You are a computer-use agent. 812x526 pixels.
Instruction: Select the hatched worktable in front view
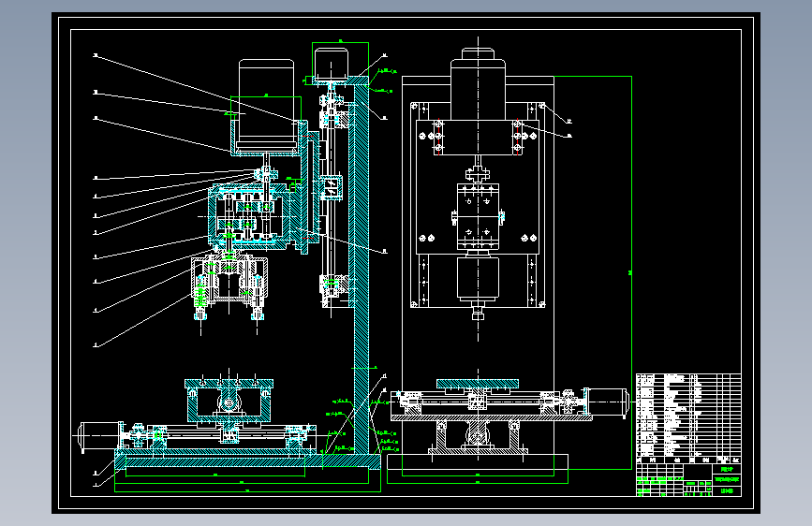click(478, 383)
